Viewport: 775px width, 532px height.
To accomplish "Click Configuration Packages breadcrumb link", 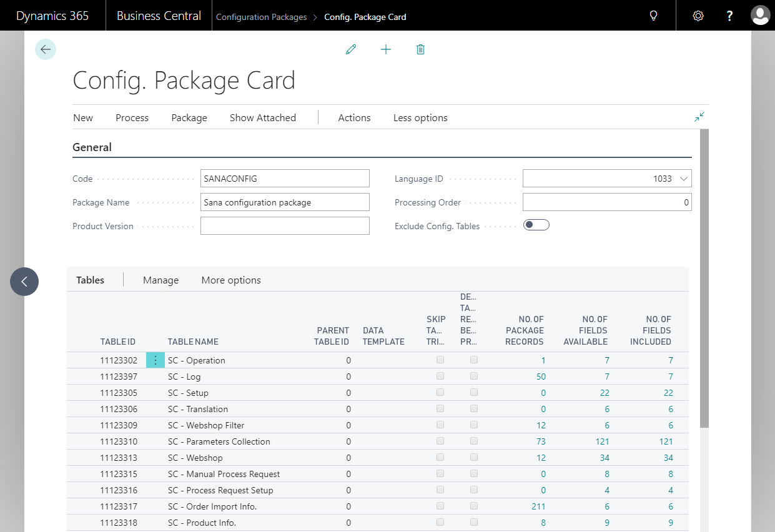I will 262,17.
